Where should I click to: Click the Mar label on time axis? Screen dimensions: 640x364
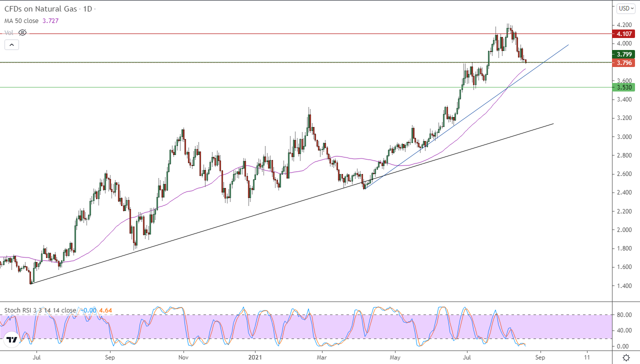tap(322, 357)
